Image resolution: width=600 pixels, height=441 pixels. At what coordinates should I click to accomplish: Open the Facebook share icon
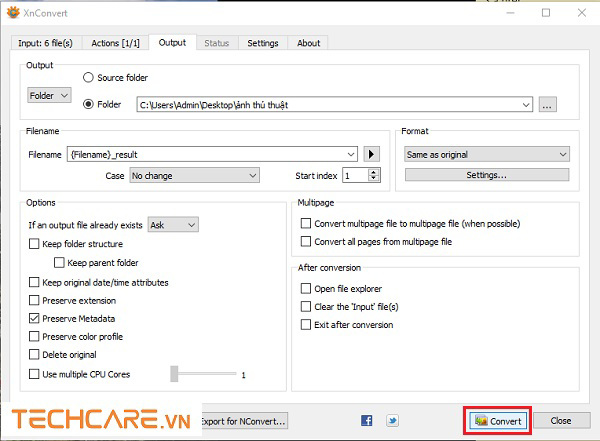(x=367, y=421)
